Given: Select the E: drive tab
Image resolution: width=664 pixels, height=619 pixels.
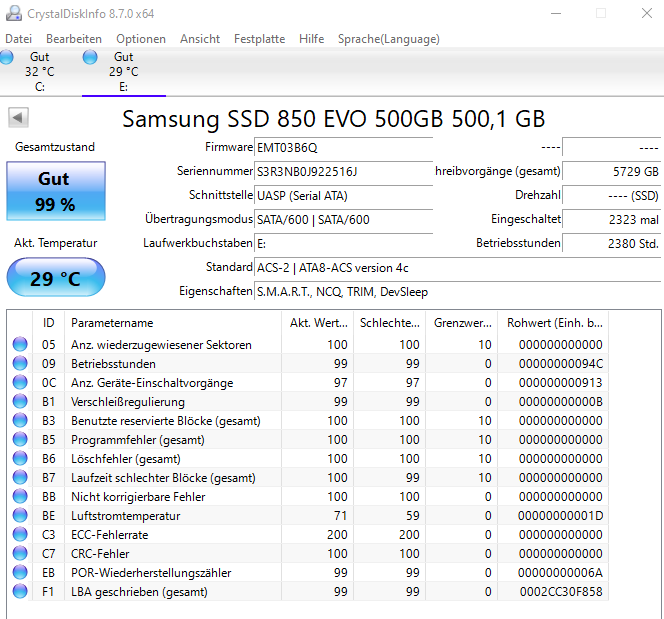Looking at the screenshot, I should 124,72.
